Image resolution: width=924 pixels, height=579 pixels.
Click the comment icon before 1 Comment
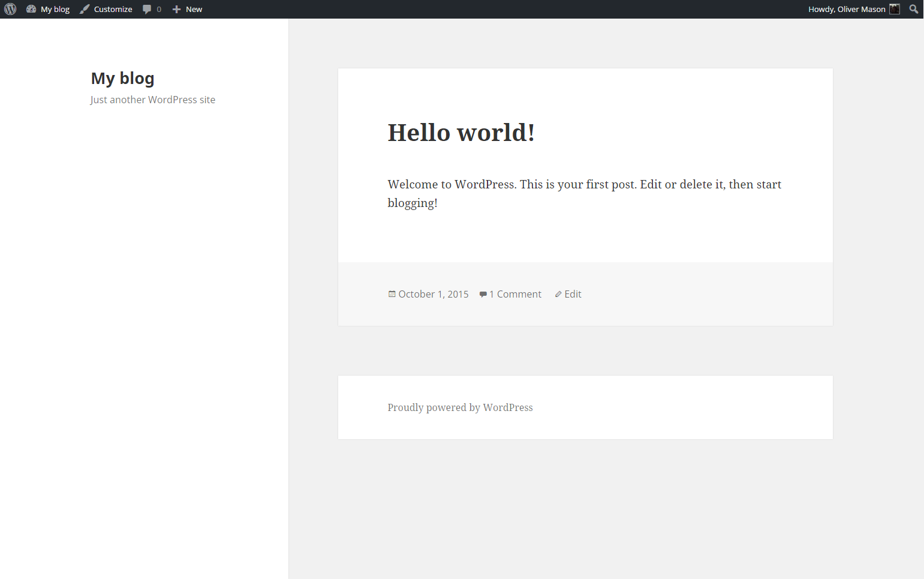pyautogui.click(x=483, y=294)
